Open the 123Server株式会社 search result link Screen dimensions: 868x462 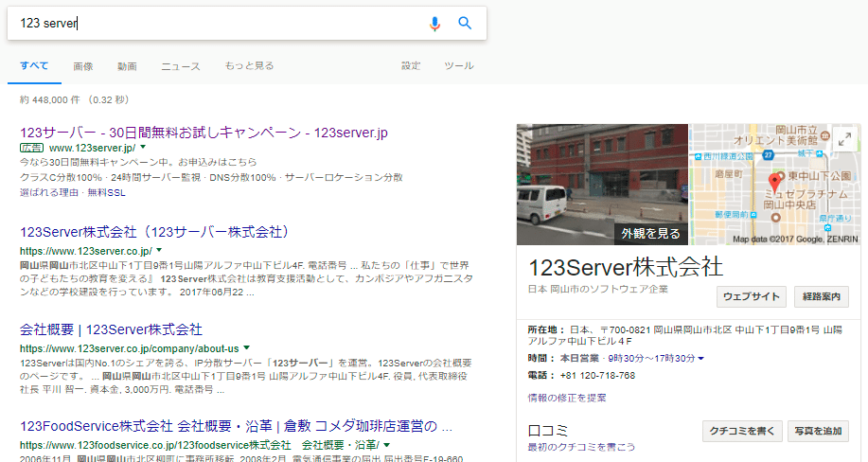coord(153,232)
